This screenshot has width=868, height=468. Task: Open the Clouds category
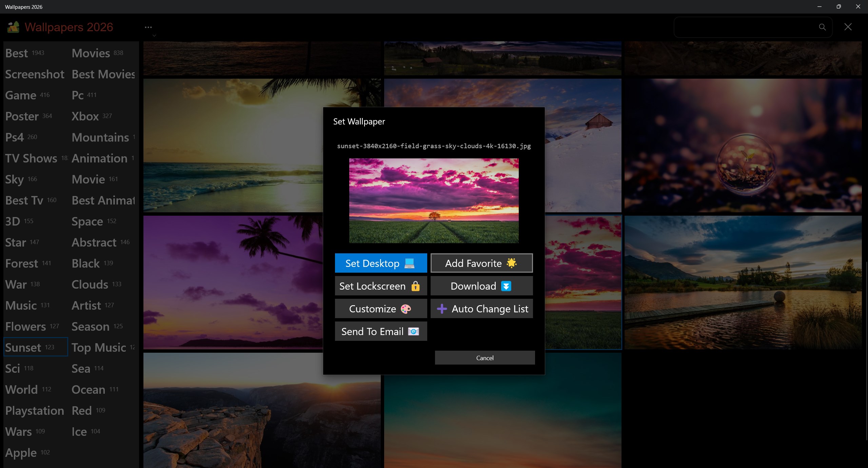[x=96, y=285]
